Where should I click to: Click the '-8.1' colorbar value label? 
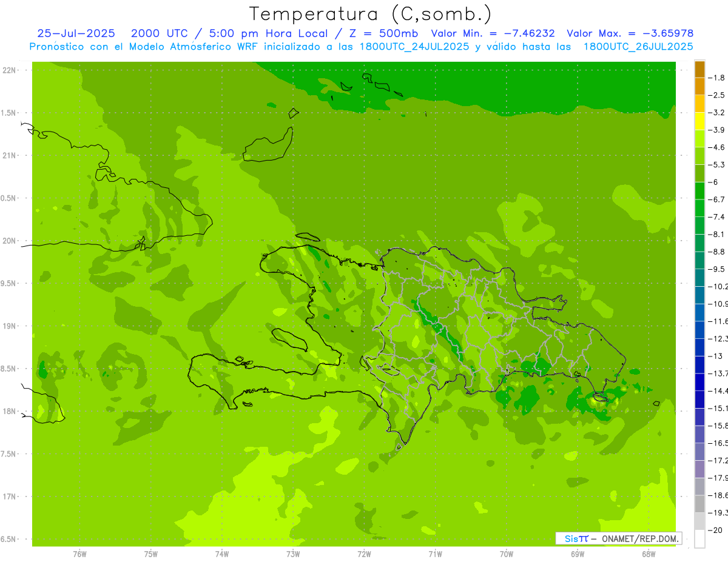point(716,234)
